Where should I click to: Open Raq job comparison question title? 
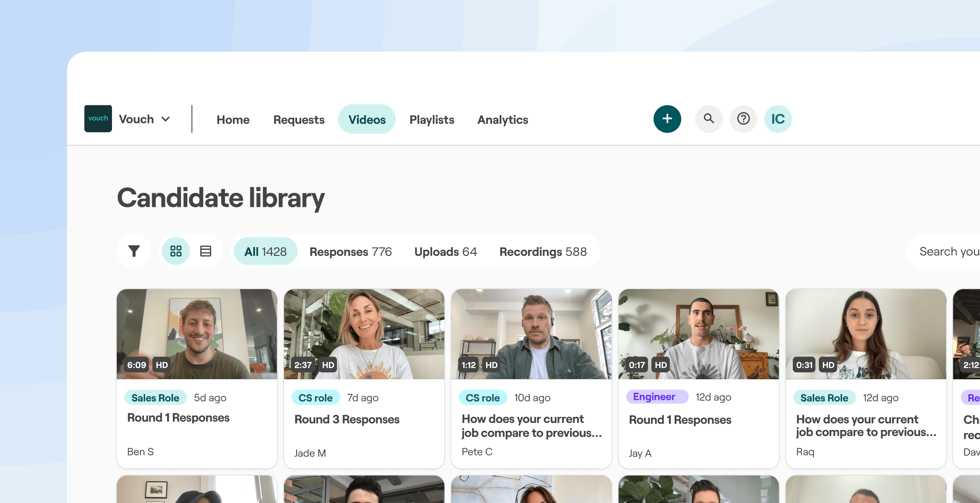866,426
